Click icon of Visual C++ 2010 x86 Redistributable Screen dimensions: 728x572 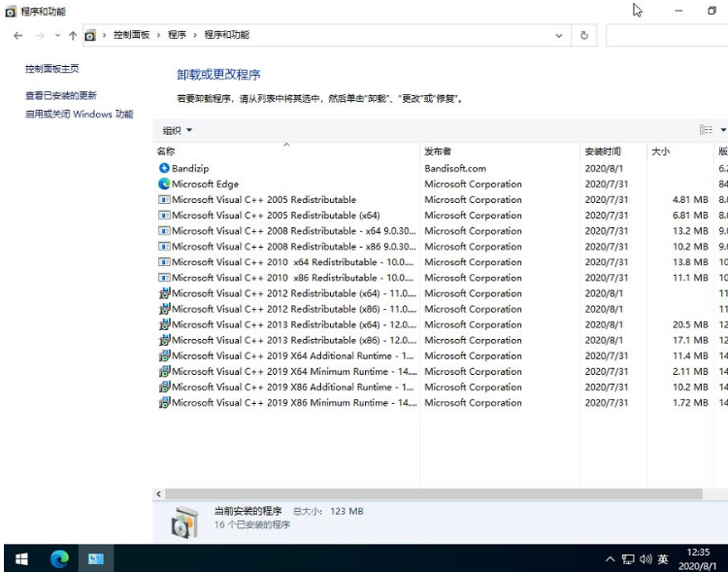(164, 278)
